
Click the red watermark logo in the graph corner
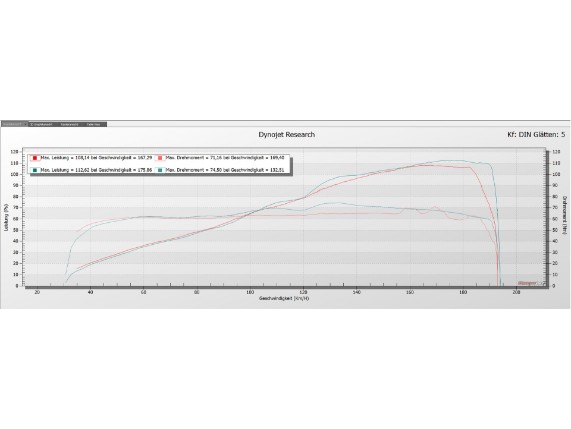click(527, 283)
